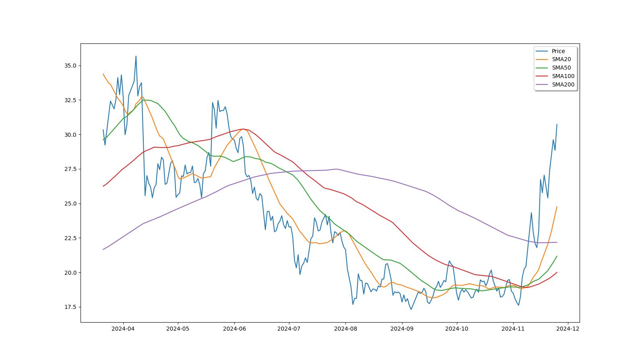Click the 20.0 y-axis label
Image resolution: width=644 pixels, height=362 pixels.
(x=71, y=273)
